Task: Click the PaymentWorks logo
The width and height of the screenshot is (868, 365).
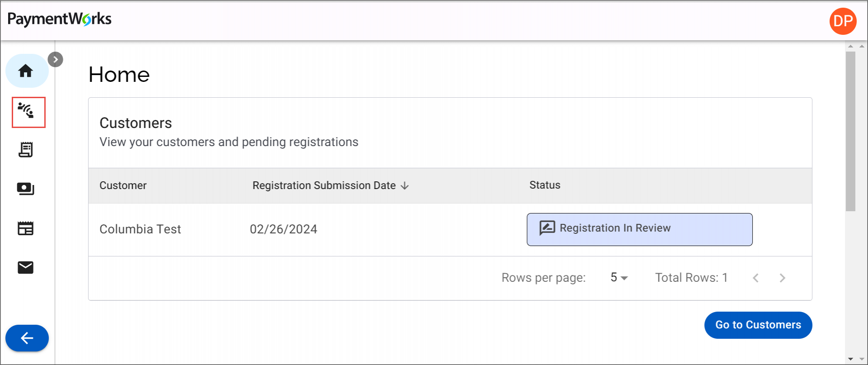Action: coord(60,19)
